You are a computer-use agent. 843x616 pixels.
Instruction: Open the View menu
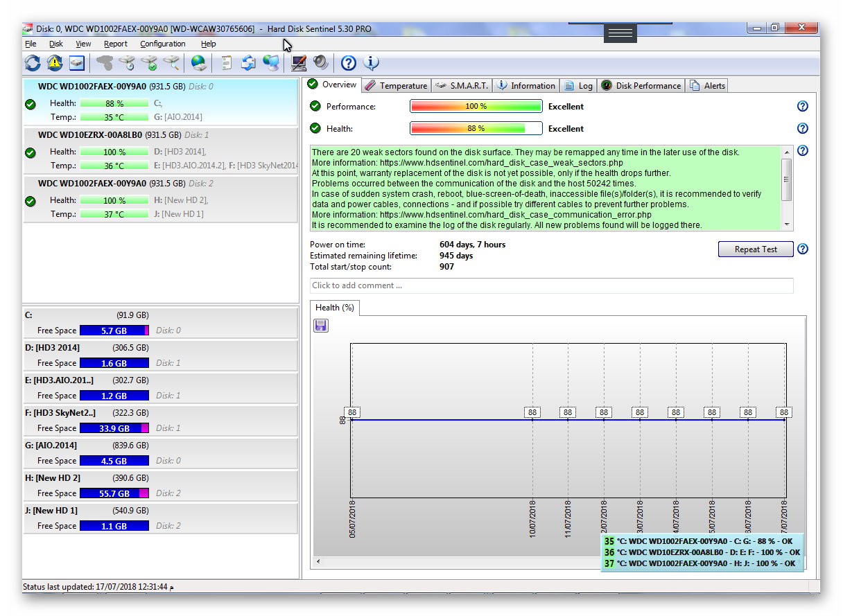pos(83,44)
